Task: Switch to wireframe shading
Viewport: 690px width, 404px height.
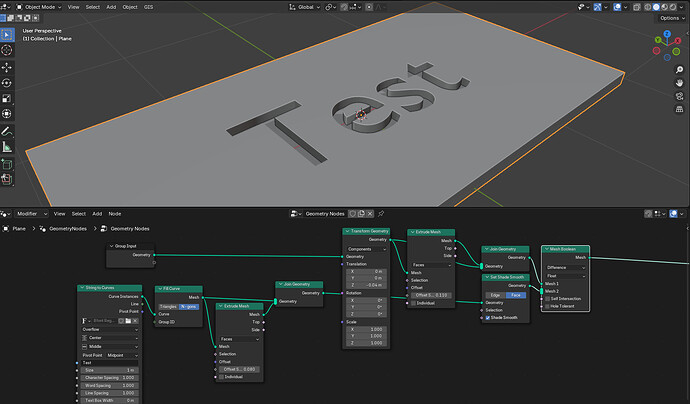Action: click(x=648, y=7)
